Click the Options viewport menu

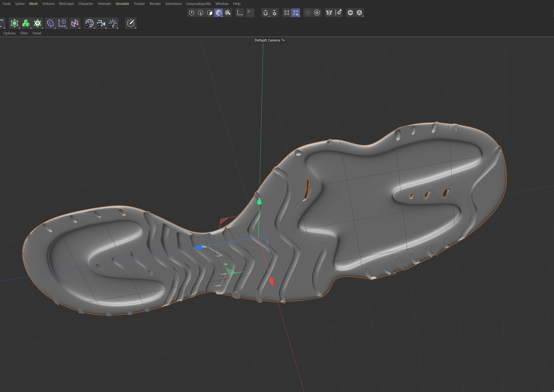point(9,33)
